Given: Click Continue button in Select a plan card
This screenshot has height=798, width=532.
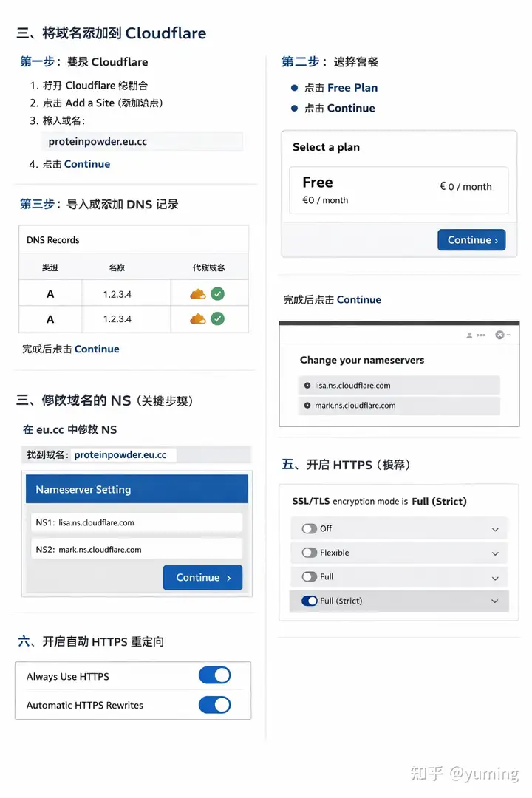Looking at the screenshot, I should 471,239.
